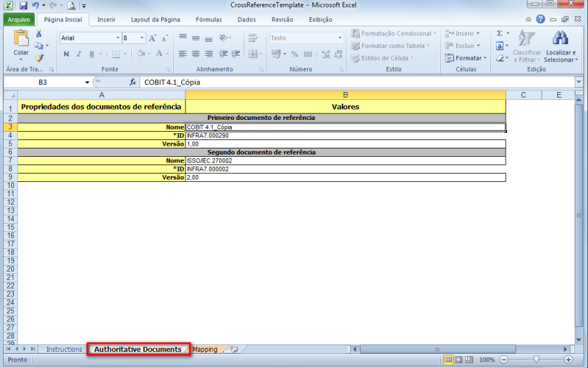Open the Mapping worksheet tab
This screenshot has width=588, height=368.
(205, 349)
